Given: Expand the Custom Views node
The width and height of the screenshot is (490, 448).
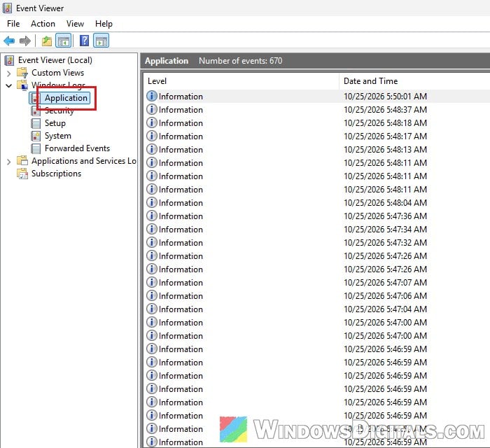Looking at the screenshot, I should click(8, 73).
